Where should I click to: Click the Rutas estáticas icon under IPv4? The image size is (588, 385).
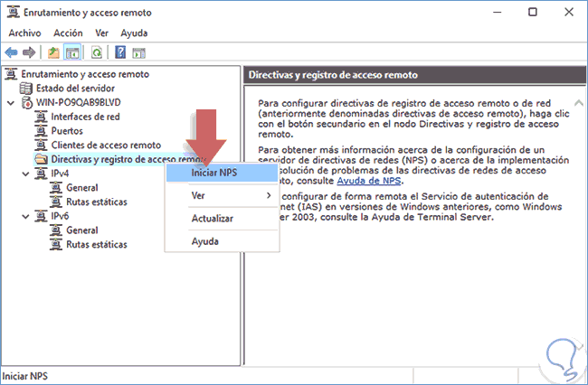coord(56,202)
